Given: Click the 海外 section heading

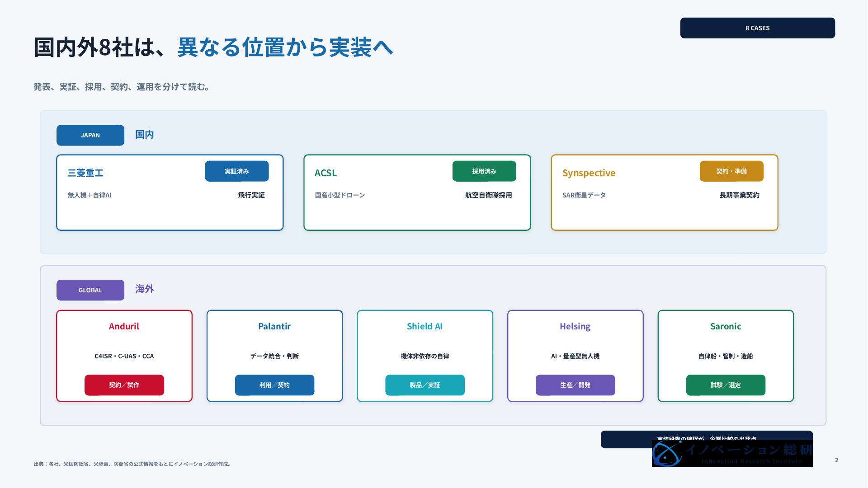Looking at the screenshot, I should point(145,289).
